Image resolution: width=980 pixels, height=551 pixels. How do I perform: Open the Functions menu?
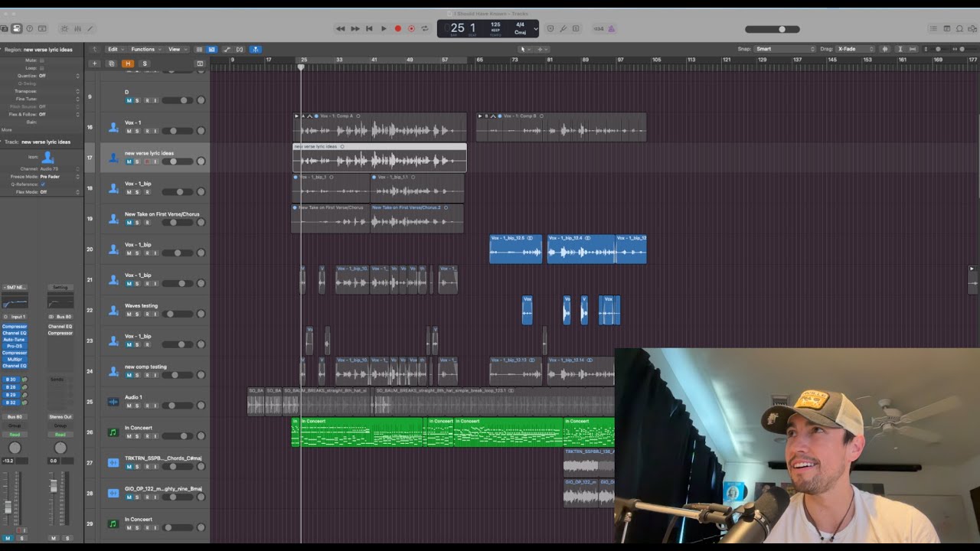pos(145,49)
